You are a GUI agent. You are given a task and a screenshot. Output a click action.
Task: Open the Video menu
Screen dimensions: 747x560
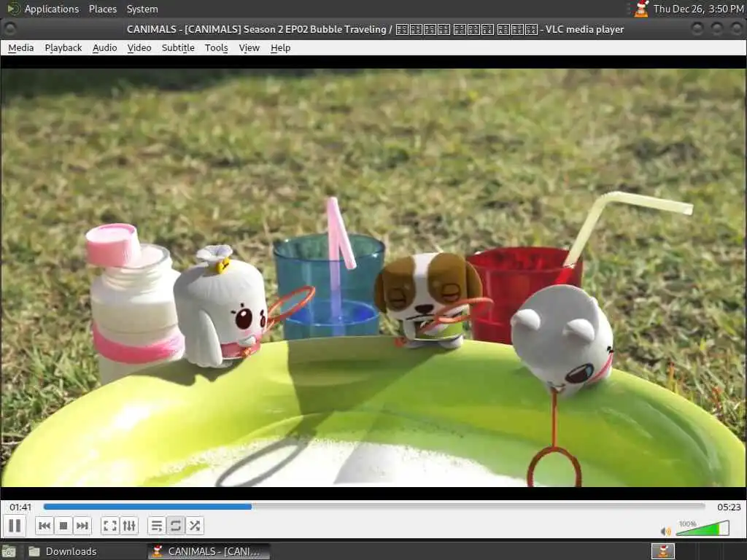coord(139,47)
